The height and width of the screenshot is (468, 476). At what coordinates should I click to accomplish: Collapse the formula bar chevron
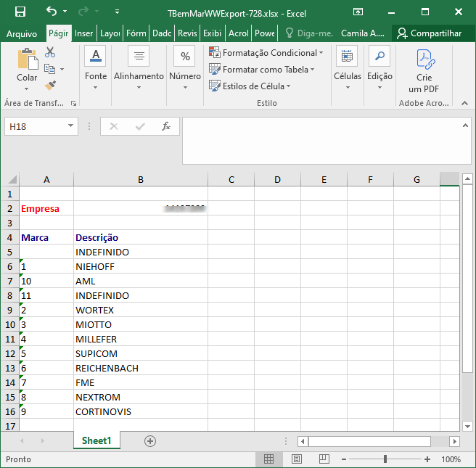(x=465, y=125)
